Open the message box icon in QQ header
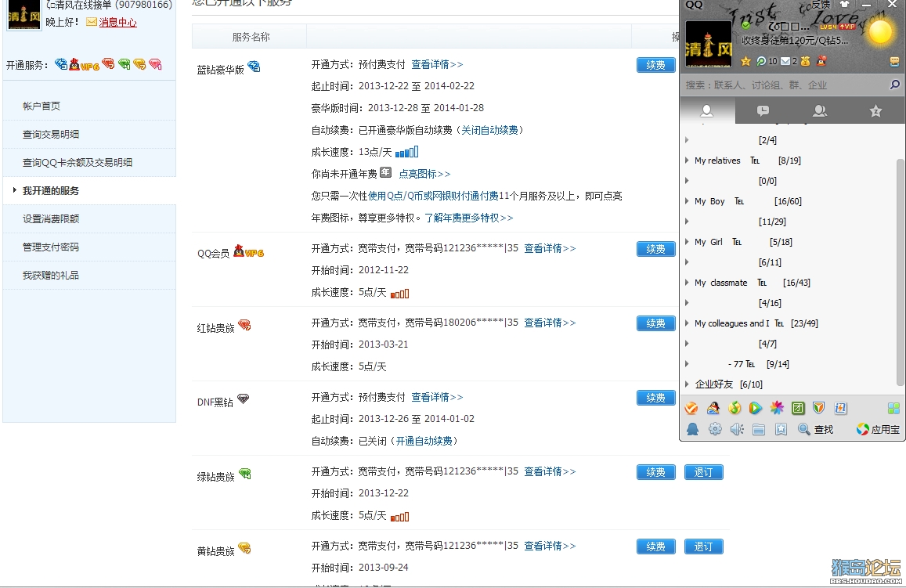 (894, 61)
